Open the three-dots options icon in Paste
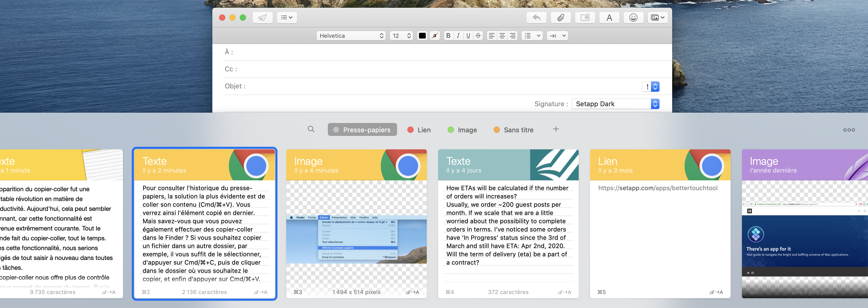The image size is (868, 308). click(849, 129)
